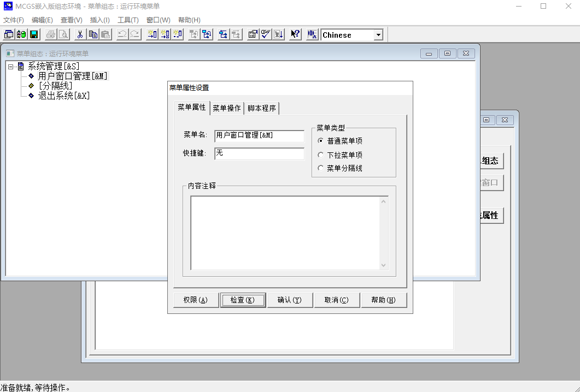Screen dimensions: 580x392
Task: Open the 编辑(E) menu
Action: pos(42,20)
